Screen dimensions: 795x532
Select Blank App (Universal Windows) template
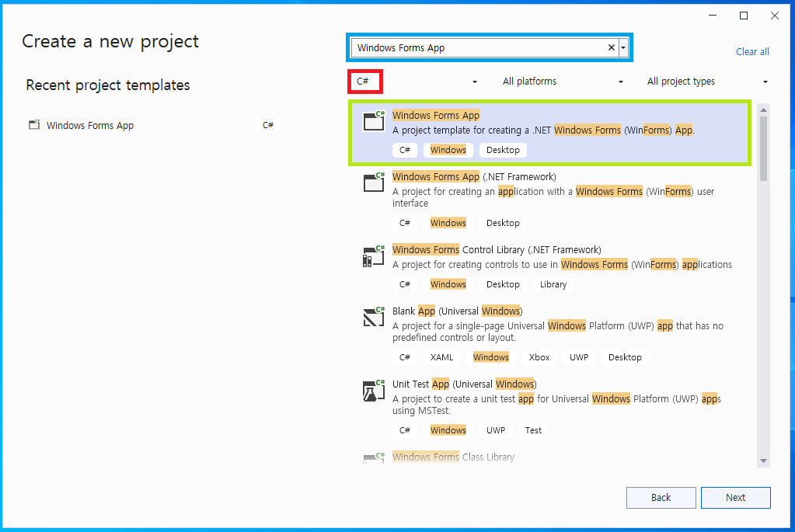(x=549, y=335)
